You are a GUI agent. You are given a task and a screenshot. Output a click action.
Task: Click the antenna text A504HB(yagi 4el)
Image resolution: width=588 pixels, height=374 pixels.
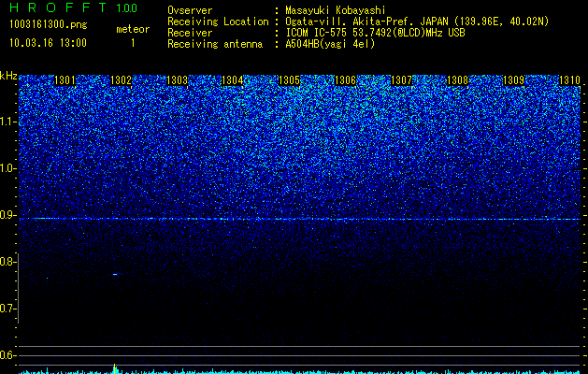point(330,44)
